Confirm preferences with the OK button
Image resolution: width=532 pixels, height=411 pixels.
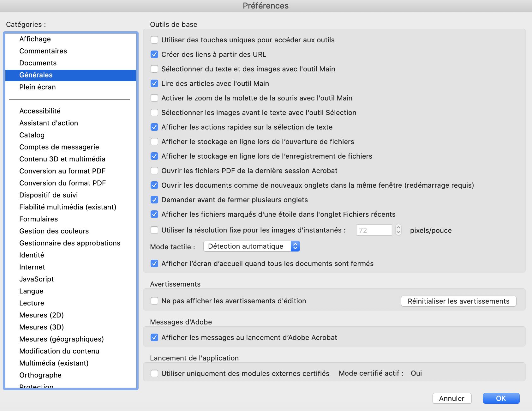501,398
